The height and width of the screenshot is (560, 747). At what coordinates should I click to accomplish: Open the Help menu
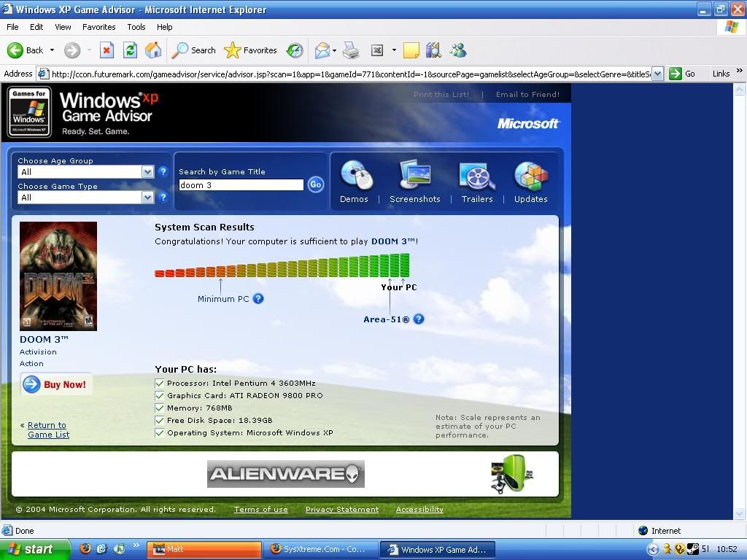(164, 27)
